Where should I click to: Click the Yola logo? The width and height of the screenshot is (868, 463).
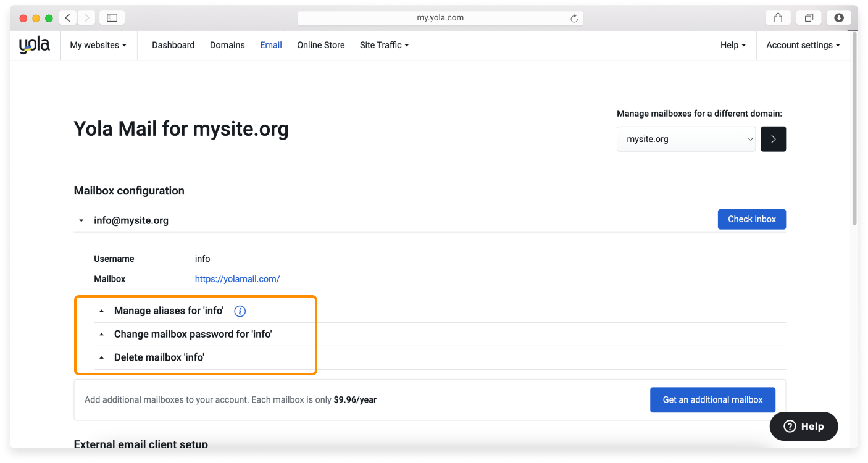coord(34,44)
